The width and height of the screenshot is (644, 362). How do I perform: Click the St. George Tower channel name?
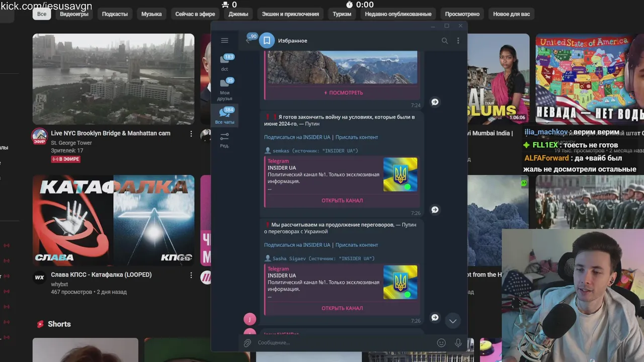click(71, 143)
